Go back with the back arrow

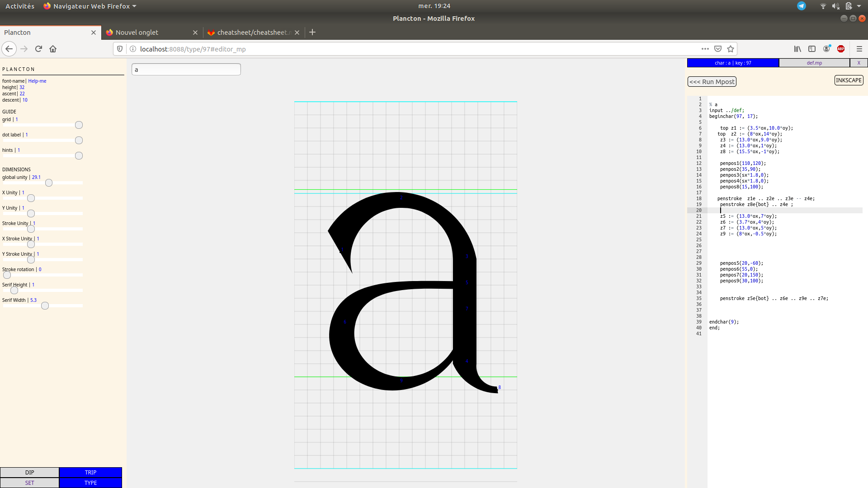click(x=9, y=49)
